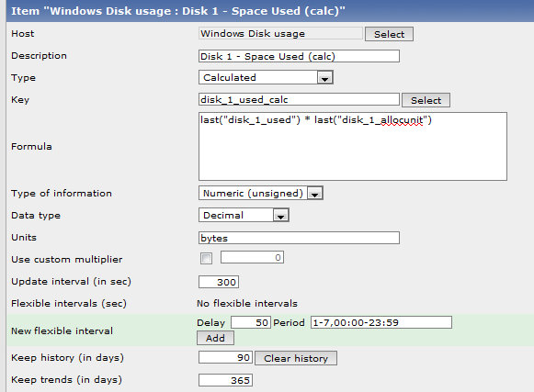Click the Keep trends field showing 365
Viewport: 534px width, 392px height.
coord(225,380)
